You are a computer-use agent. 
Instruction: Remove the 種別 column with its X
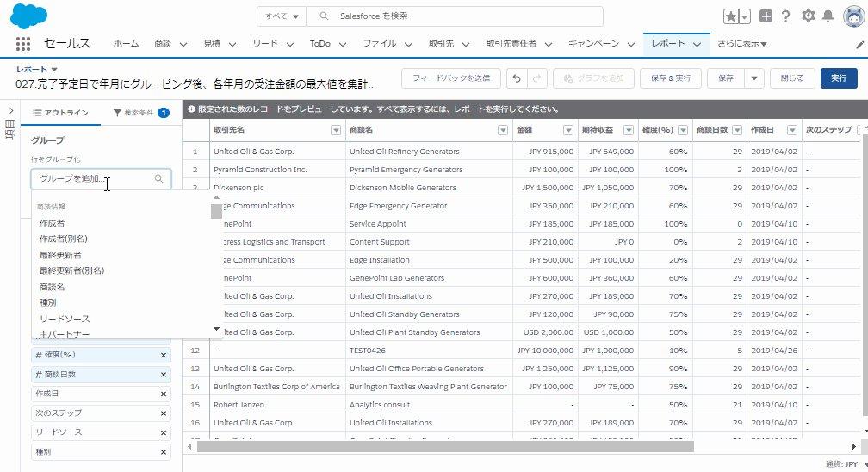pos(164,452)
